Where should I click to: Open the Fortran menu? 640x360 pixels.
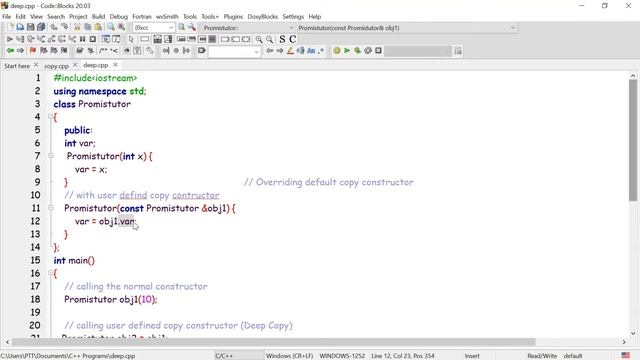coord(142,17)
